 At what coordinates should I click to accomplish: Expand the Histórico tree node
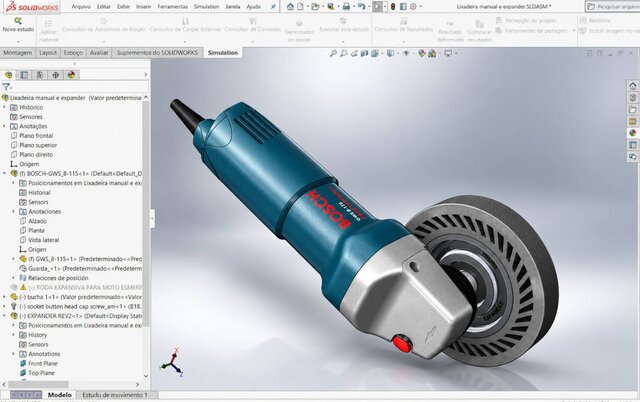[x=4, y=107]
